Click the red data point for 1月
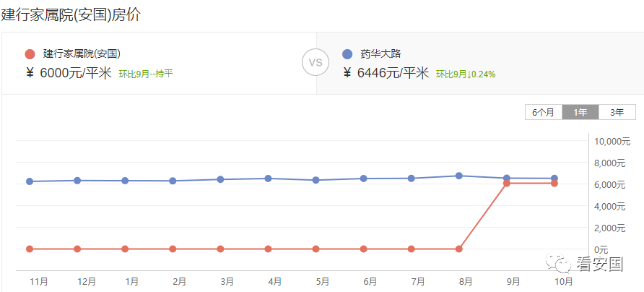Screen dimensions: 644x292 tap(125, 249)
